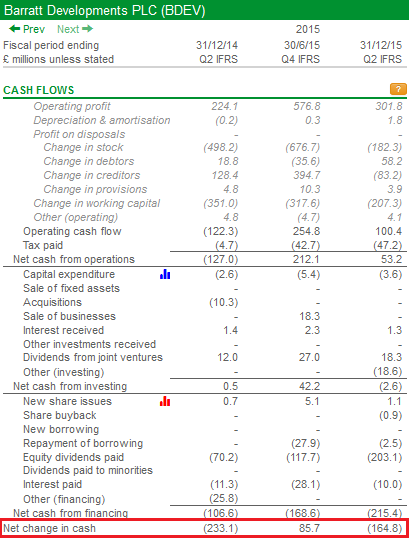Select the 2015 year label
The width and height of the screenshot is (409, 539).
pos(308,29)
